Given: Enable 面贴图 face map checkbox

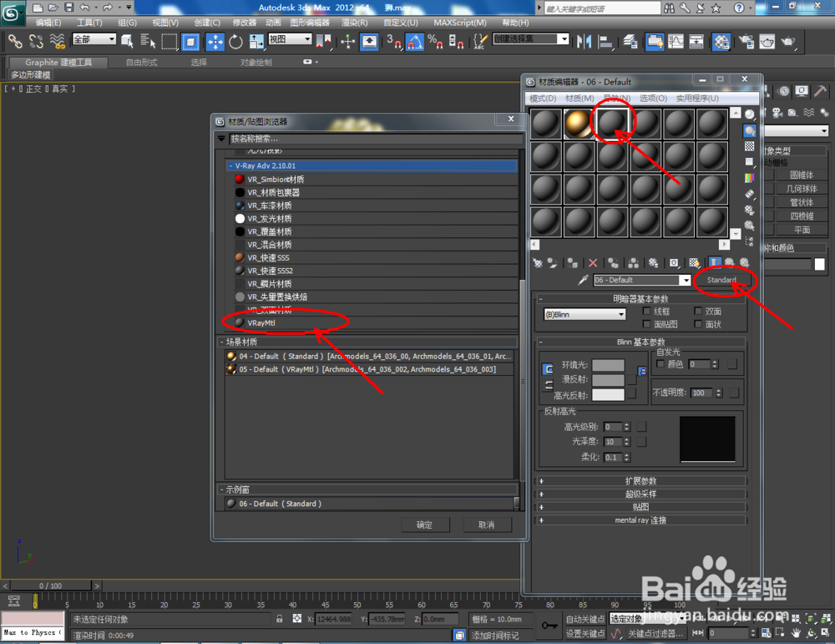Looking at the screenshot, I should 647,324.
